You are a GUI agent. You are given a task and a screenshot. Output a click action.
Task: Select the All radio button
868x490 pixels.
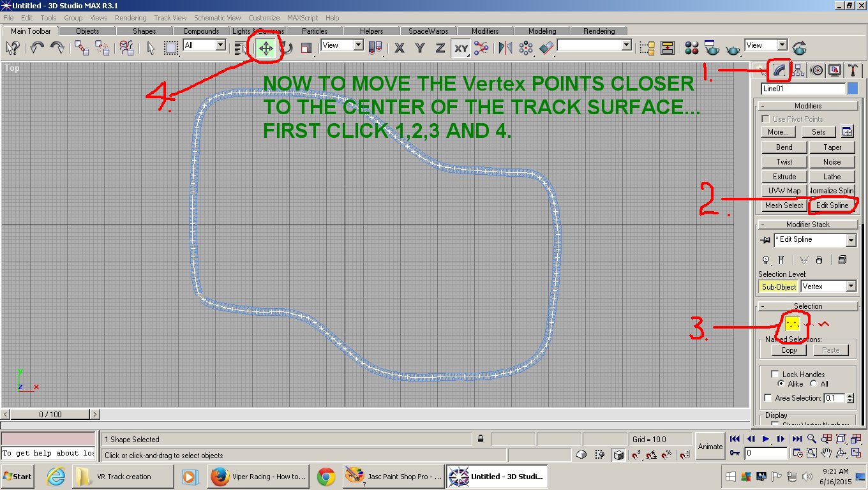click(814, 384)
